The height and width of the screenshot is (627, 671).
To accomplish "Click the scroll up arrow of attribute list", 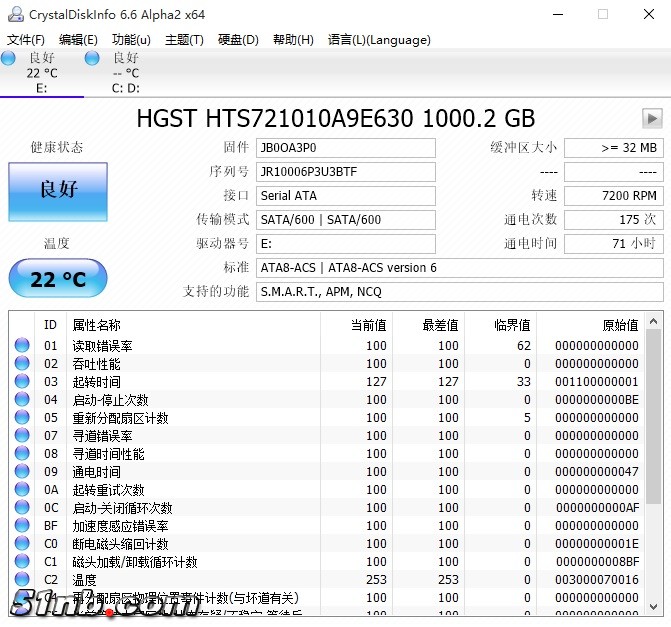I will pos(653,321).
